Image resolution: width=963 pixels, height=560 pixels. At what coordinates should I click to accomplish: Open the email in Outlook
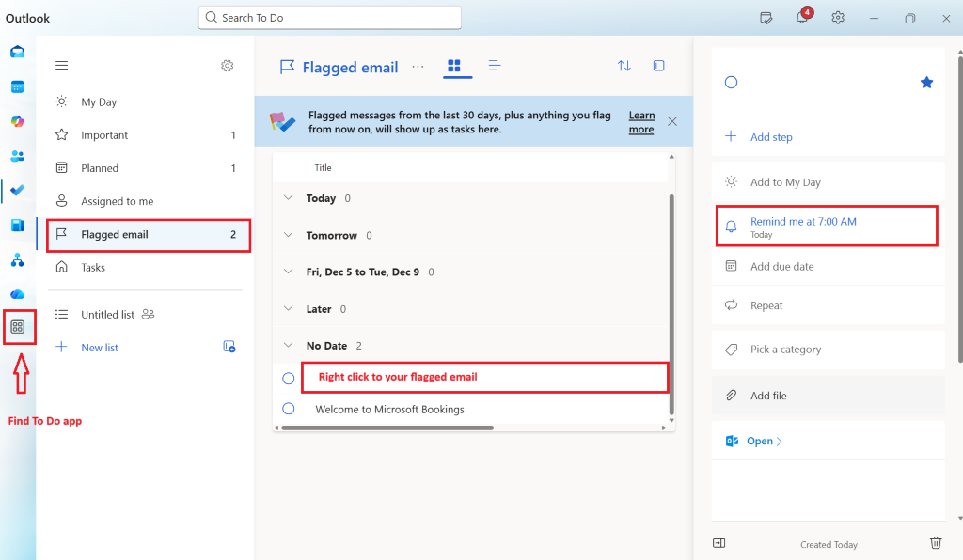coord(764,441)
